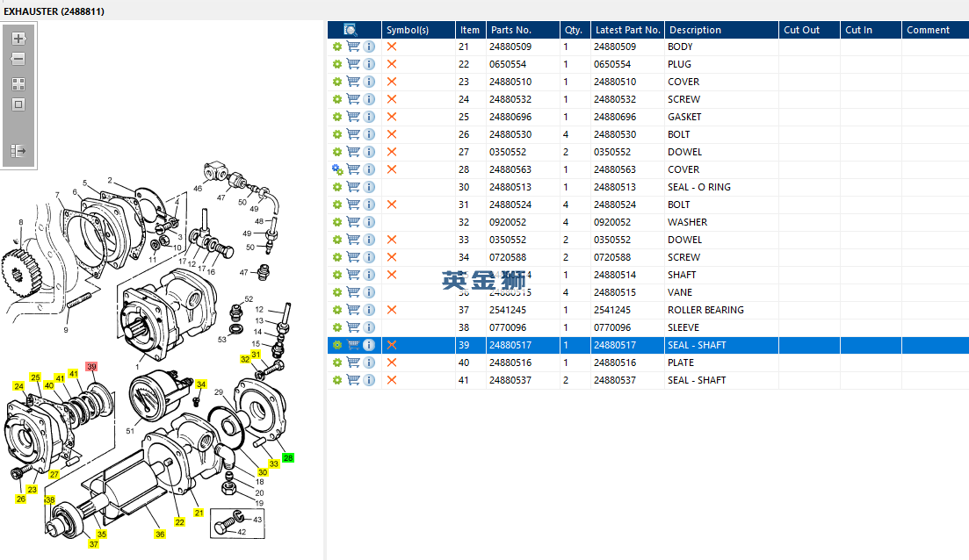Add SLEEVE item 38 to cart
Image resolution: width=969 pixels, height=560 pixels.
coord(353,327)
